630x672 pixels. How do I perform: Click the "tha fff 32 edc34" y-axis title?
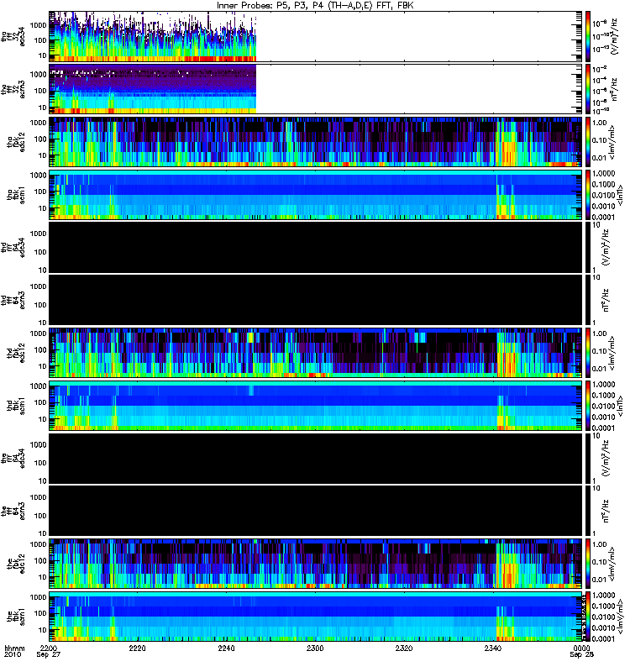click(x=13, y=36)
